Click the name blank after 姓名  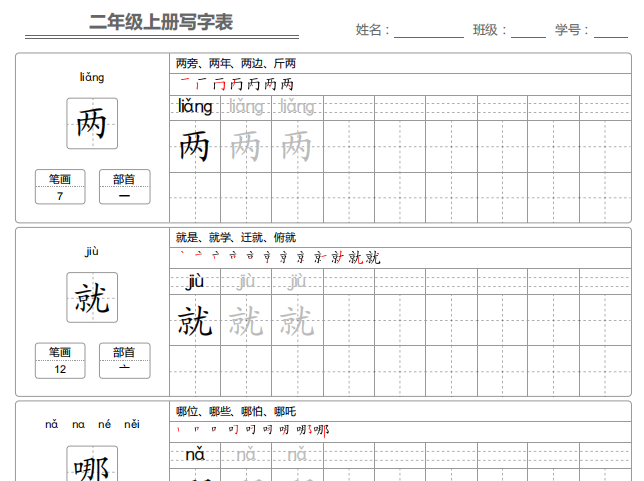coord(429,31)
